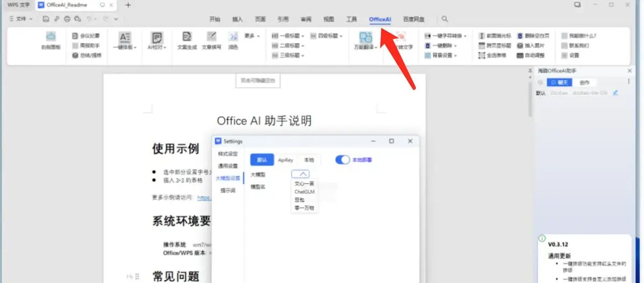Click the print preview icon in quick toolbar
This screenshot has height=283, width=644.
(77, 19)
